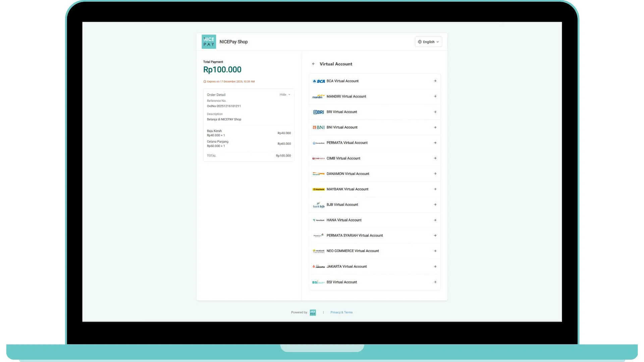Click the BCA bank logo
Image resolution: width=644 pixels, height=362 pixels.
point(319,81)
